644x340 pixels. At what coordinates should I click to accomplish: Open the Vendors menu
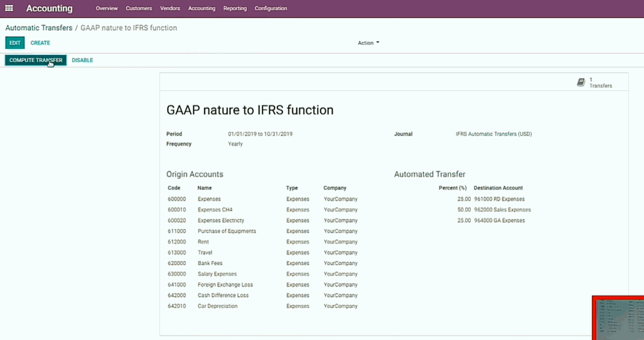pos(170,9)
